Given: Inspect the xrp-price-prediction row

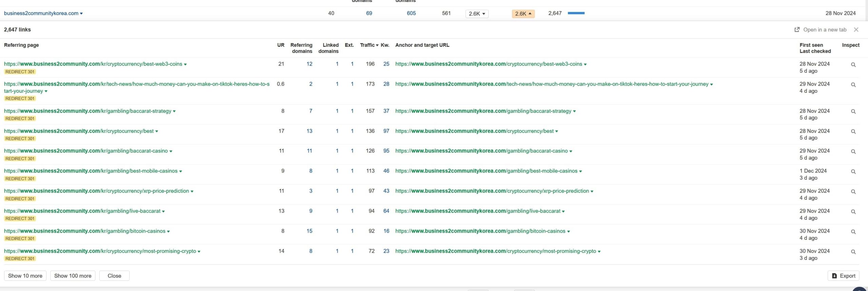Looking at the screenshot, I should [853, 192].
